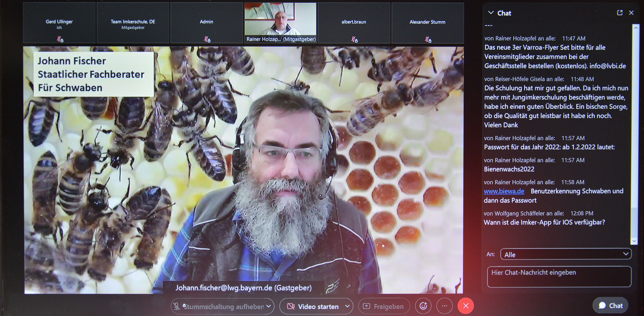The width and height of the screenshot is (644, 316).
Task: Open the www.biewa.de link in chat
Action: tap(504, 191)
